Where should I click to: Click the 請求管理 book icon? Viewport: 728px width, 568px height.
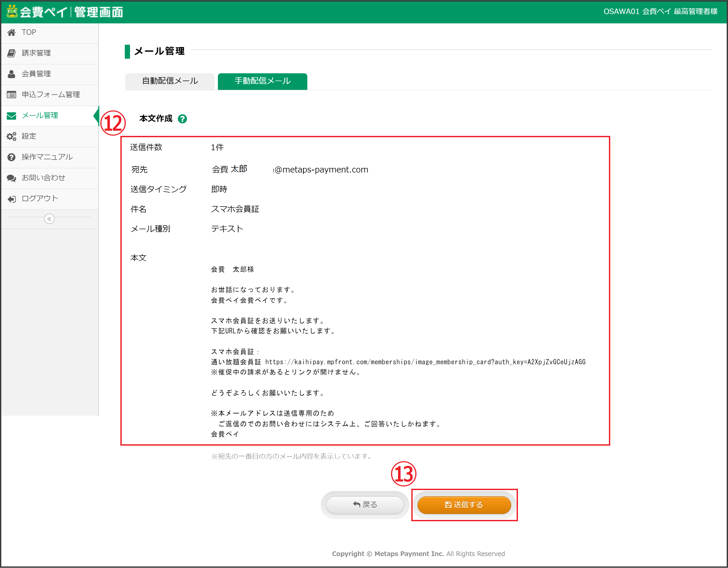click(x=11, y=53)
